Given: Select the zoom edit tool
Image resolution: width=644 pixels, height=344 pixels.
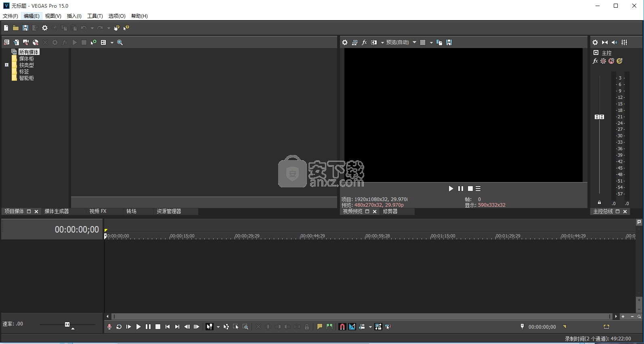Looking at the screenshot, I should (245, 327).
